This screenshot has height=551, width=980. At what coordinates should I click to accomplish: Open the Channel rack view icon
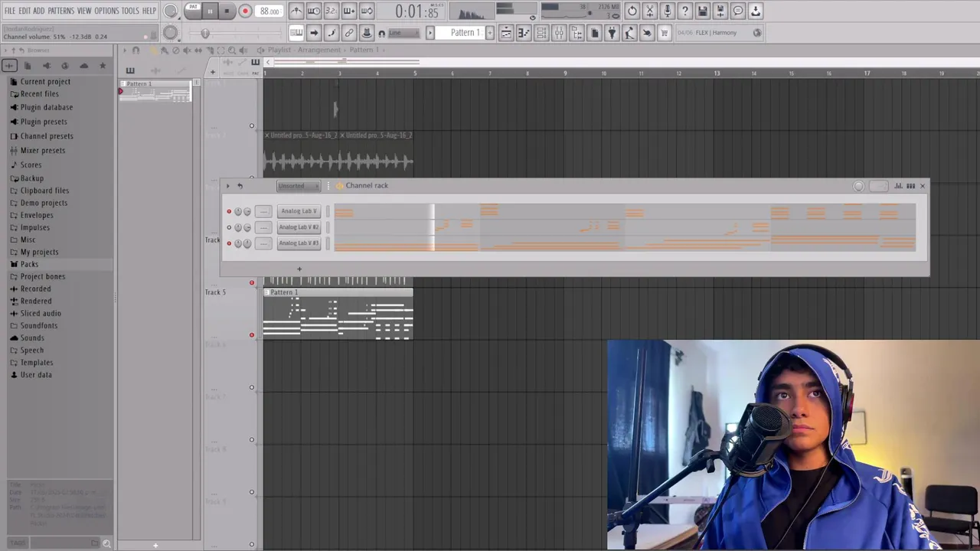(x=541, y=33)
